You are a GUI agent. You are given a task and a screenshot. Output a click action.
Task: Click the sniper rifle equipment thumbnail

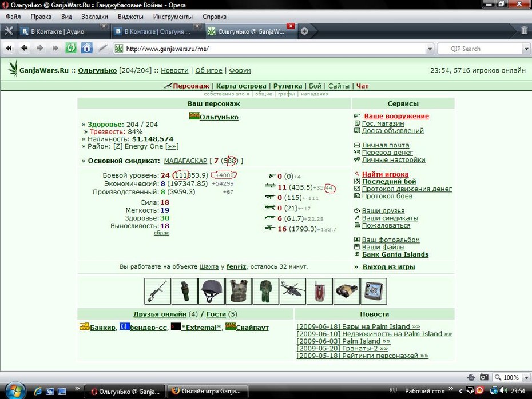[x=157, y=291]
